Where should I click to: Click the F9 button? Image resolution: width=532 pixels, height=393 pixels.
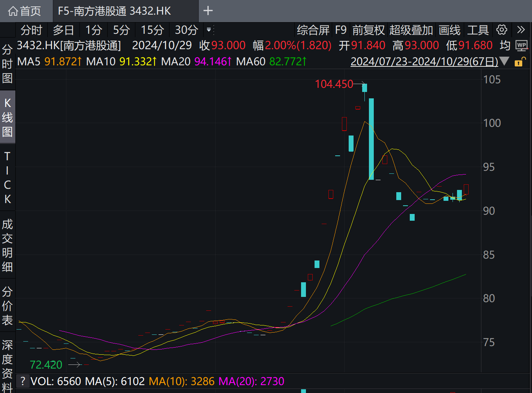[341, 30]
